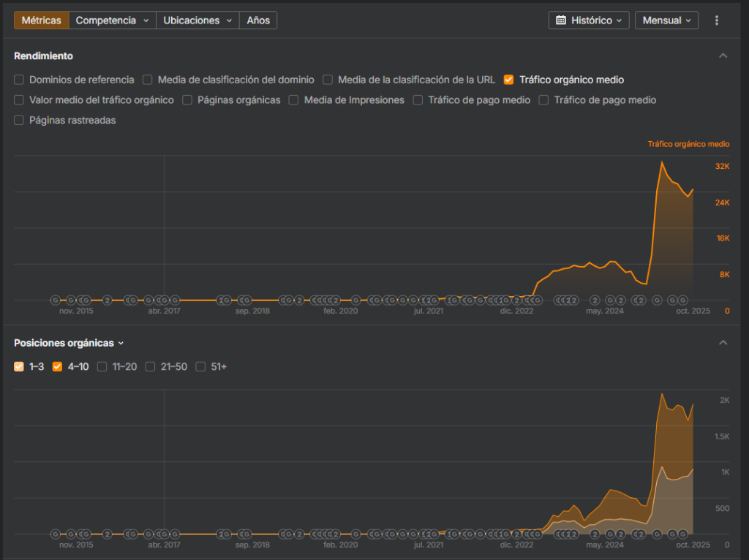
Task: Switch to the Métricas tab
Action: [x=41, y=20]
